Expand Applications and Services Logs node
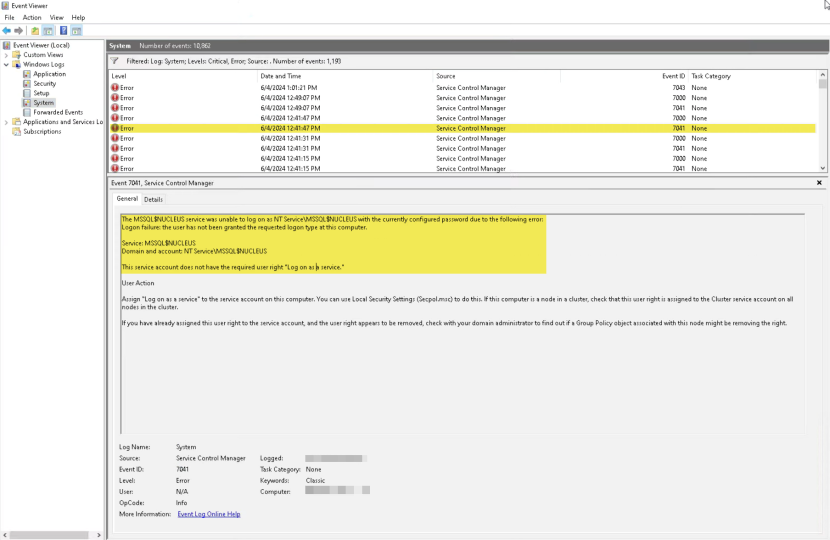The image size is (830, 540). [x=6, y=122]
